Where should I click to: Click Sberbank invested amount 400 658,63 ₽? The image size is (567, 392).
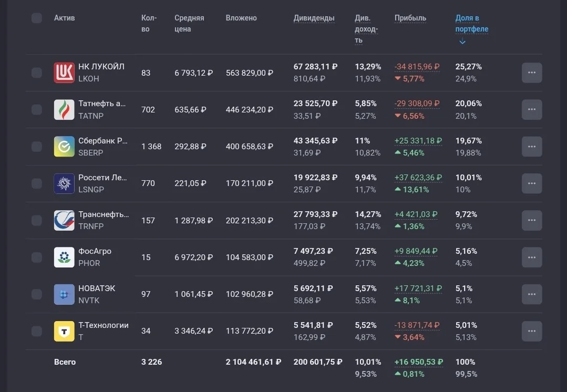pos(249,147)
